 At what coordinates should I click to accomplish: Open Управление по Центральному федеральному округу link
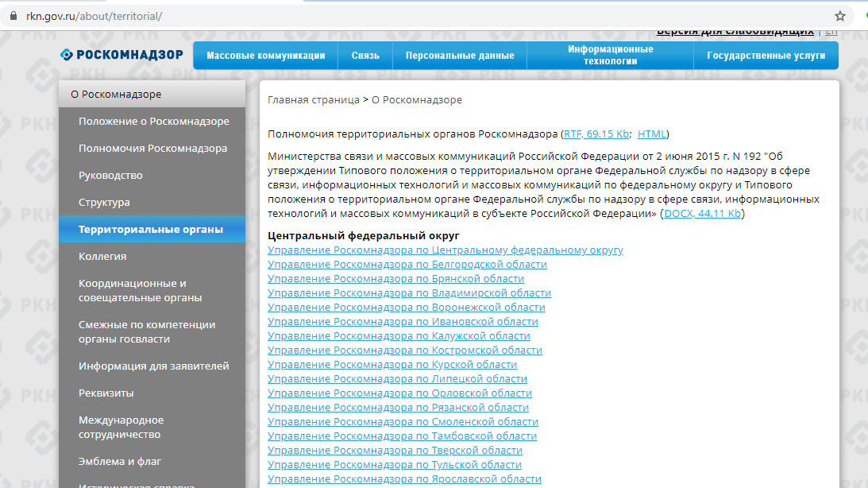click(445, 250)
